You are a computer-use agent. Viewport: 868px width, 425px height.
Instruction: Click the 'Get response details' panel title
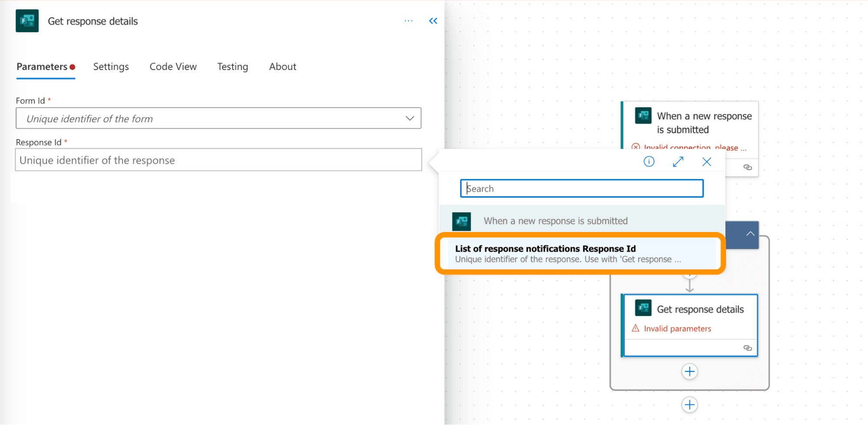(x=92, y=21)
